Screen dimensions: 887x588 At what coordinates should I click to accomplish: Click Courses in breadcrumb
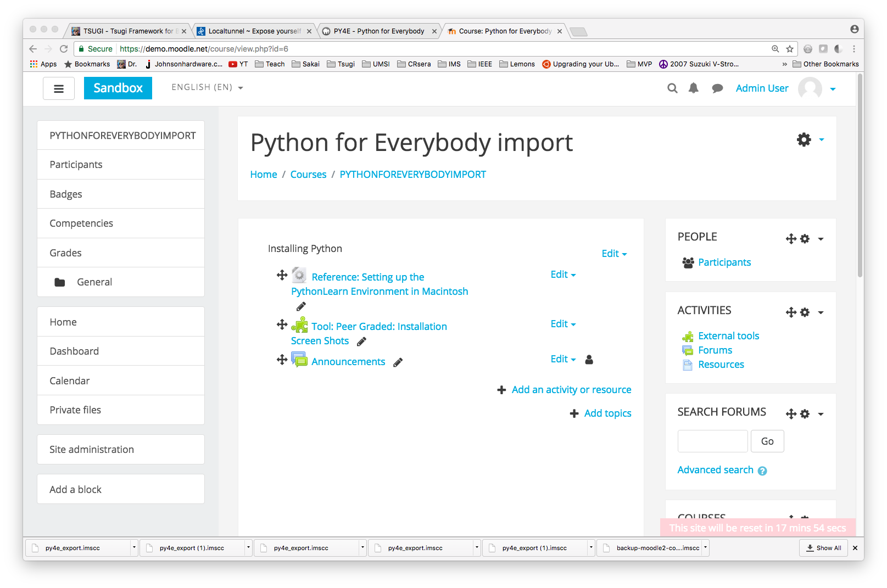[x=308, y=175]
